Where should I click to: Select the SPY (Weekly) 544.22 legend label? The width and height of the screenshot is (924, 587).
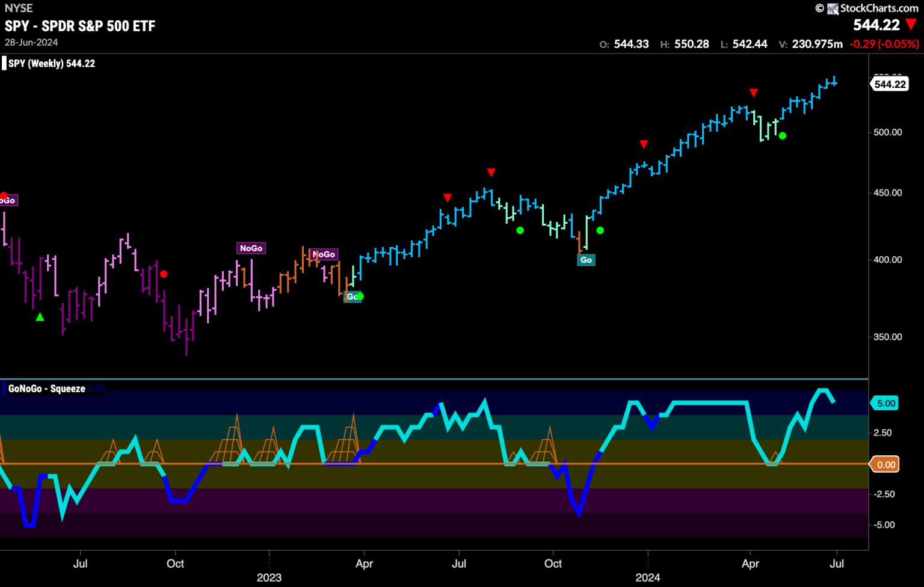click(52, 64)
